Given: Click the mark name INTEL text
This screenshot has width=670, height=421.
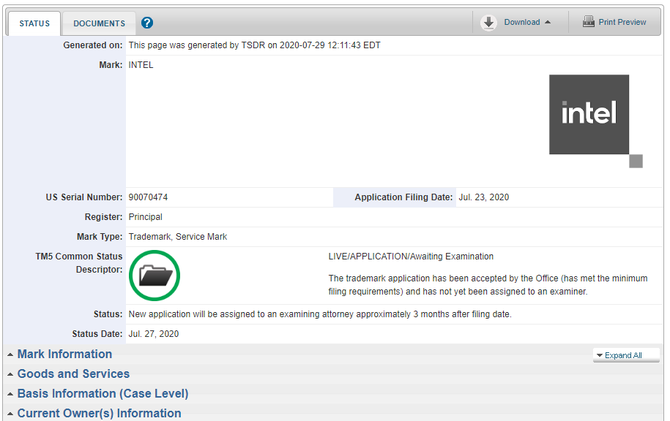Looking at the screenshot, I should 141,65.
